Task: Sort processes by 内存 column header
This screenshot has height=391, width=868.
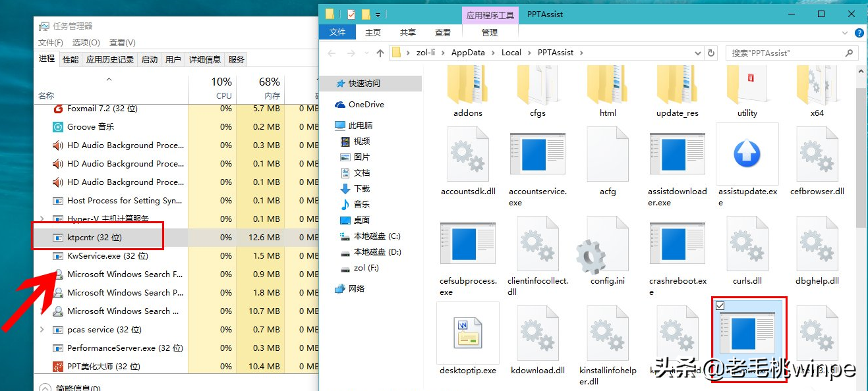Action: click(260, 88)
